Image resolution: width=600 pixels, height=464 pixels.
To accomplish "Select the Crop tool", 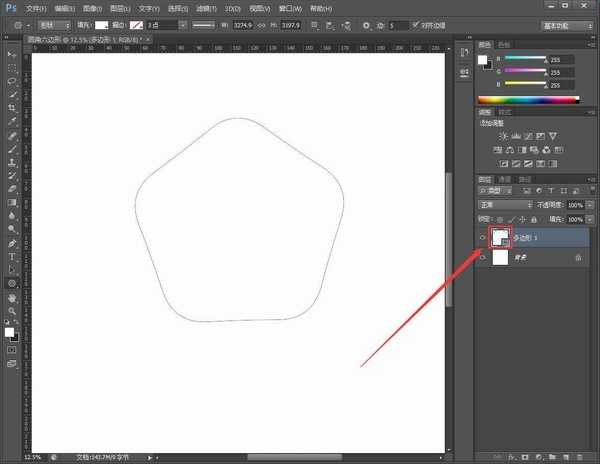I will coord(12,108).
